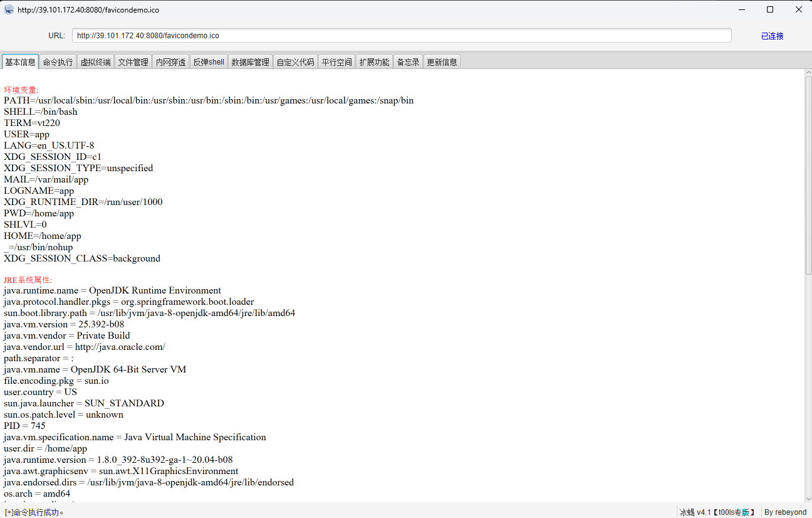Switch to the 基本信息 tab
This screenshot has width=812, height=518.
click(x=20, y=62)
